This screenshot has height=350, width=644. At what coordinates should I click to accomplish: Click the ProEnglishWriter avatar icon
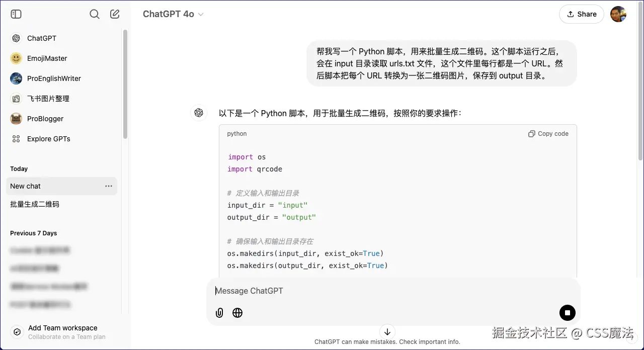[x=16, y=78]
